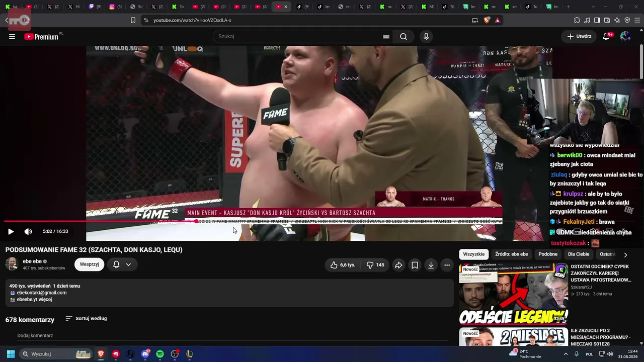Like the video with 6,6 tys. likes

pyautogui.click(x=343, y=265)
